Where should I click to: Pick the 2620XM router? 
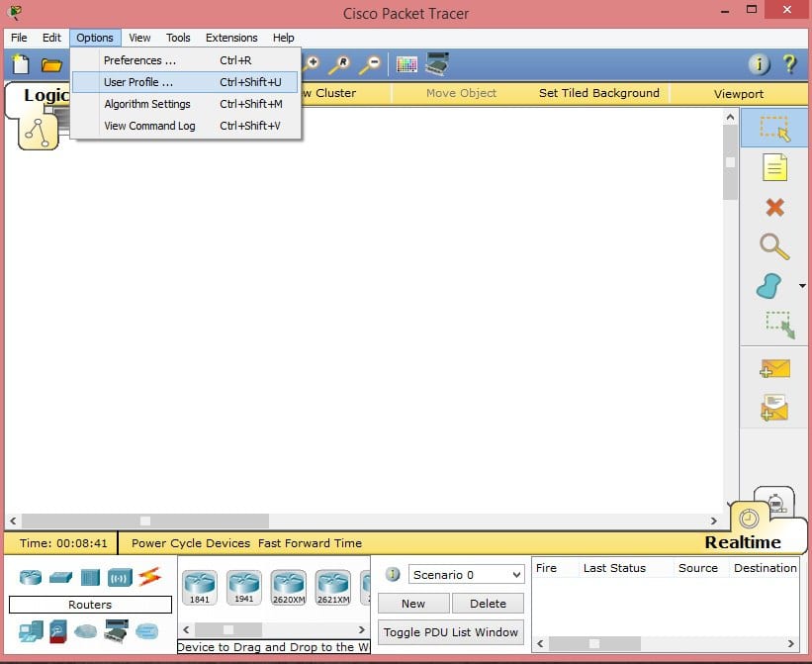289,587
